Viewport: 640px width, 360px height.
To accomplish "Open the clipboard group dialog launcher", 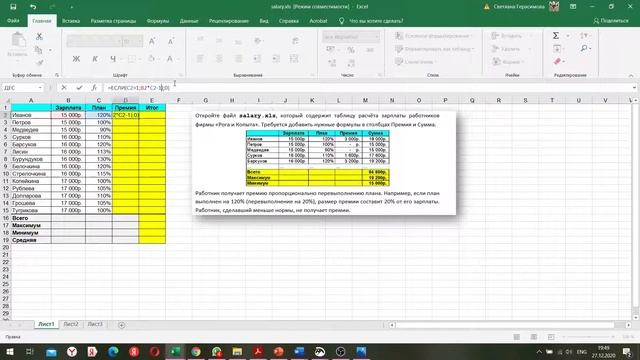I will tap(57, 75).
